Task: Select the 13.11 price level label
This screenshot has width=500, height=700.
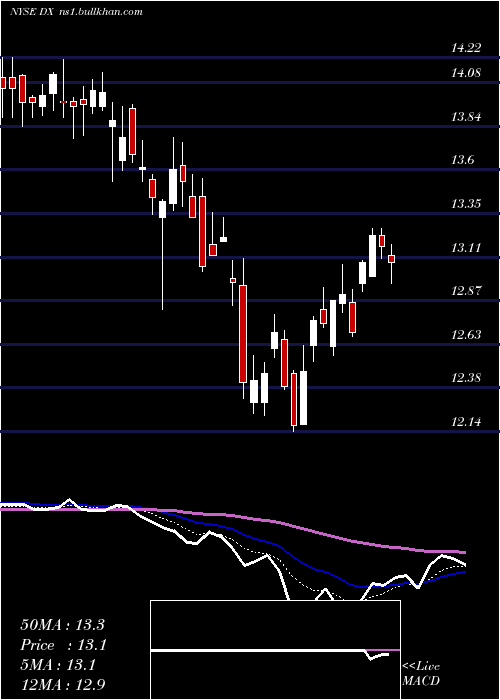Action: pos(466,247)
